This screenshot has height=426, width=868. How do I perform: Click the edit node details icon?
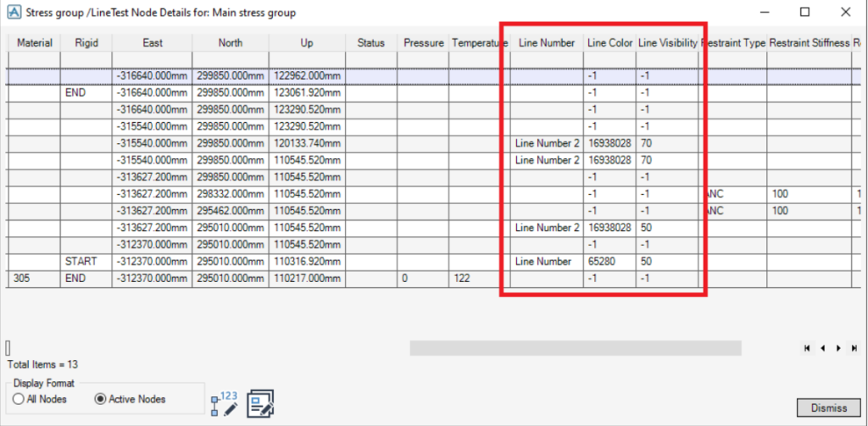pos(260,403)
